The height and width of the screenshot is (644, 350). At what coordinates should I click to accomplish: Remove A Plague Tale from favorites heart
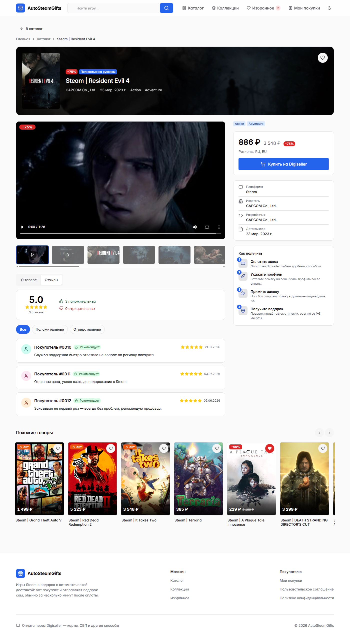tap(270, 448)
